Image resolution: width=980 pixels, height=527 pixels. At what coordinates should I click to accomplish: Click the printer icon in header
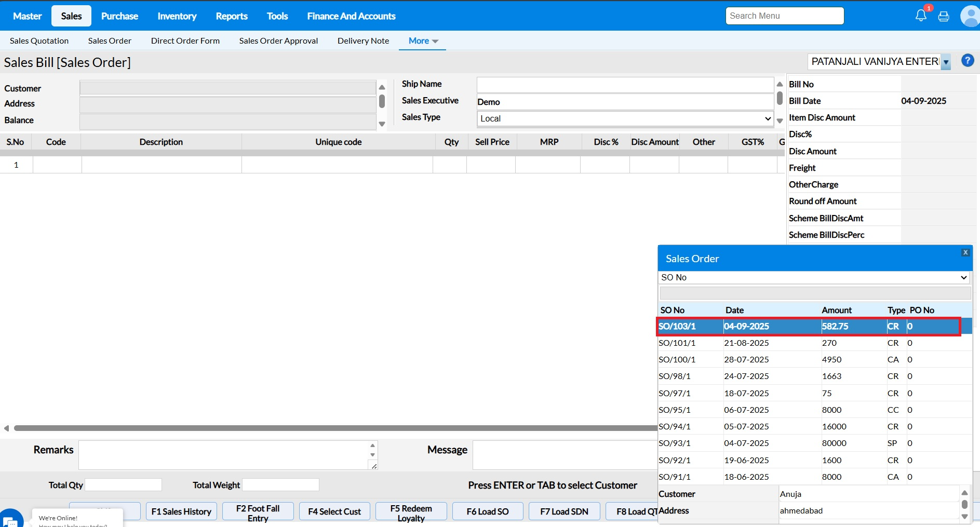point(944,17)
